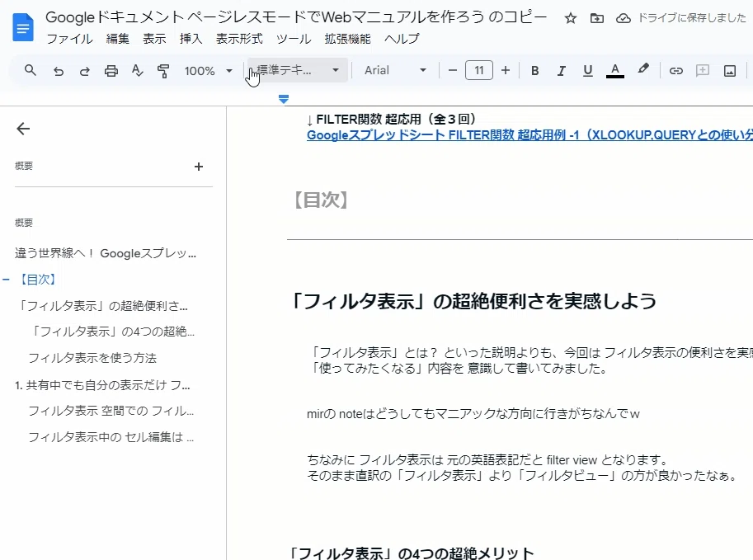Click the line ↓ FILTER関数 超応用（全３回）
753x560 pixels.
click(x=392, y=119)
